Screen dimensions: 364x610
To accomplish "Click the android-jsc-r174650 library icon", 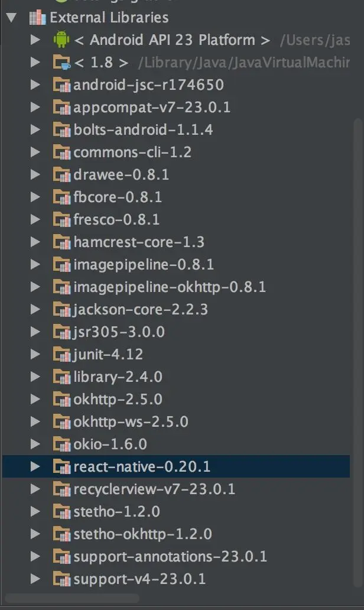I will (61, 85).
